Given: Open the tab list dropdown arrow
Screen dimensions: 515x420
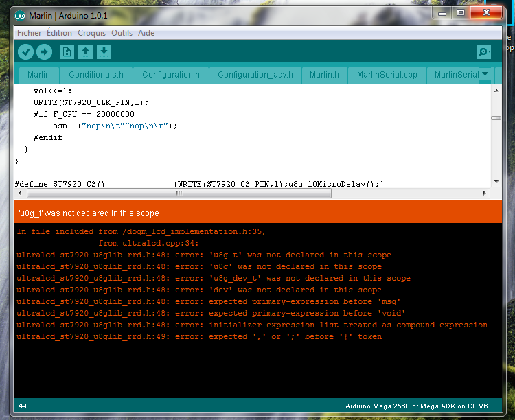Looking at the screenshot, I should pyautogui.click(x=485, y=74).
